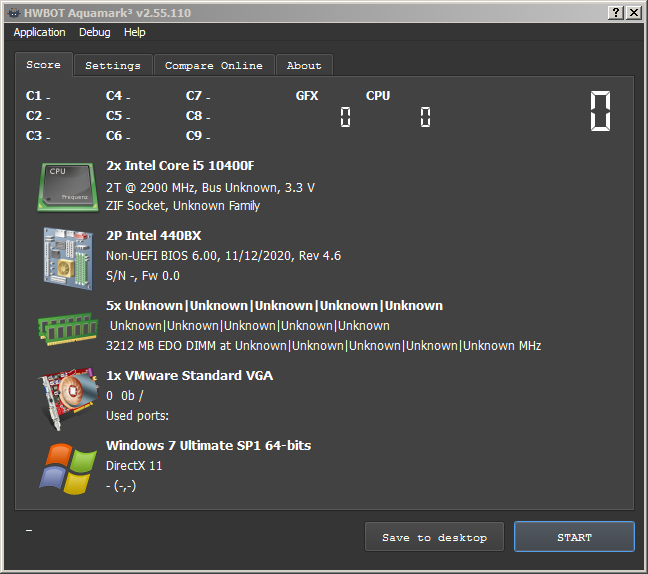648x574 pixels.
Task: Click the Used ports: line
Action: (x=138, y=415)
